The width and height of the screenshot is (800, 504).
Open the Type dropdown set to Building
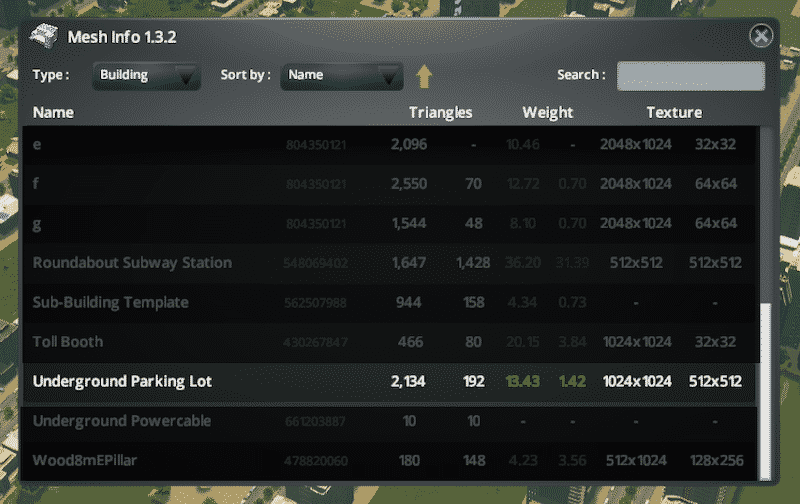(146, 76)
